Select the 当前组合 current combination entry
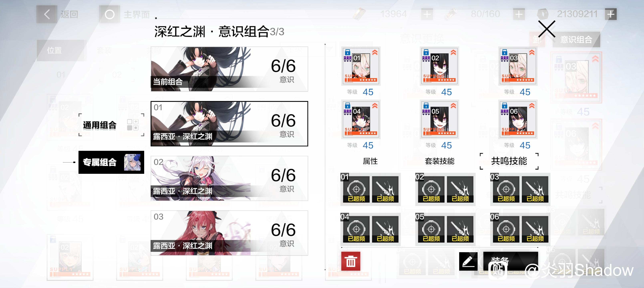This screenshot has height=288, width=644. pyautogui.click(x=229, y=69)
